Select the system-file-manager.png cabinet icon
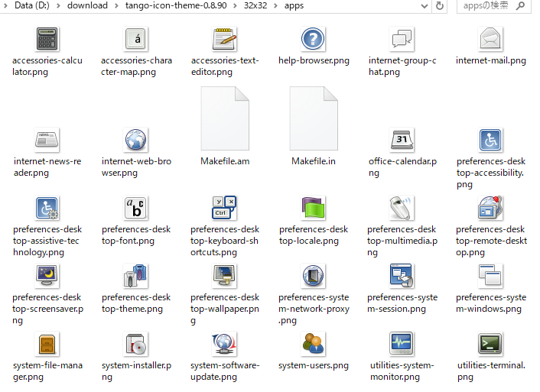Viewport: 540px width, 392px height. (x=47, y=344)
